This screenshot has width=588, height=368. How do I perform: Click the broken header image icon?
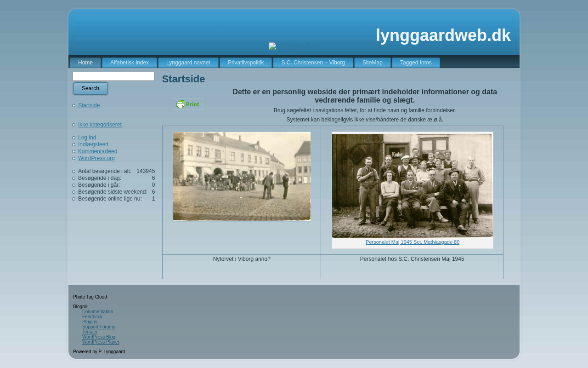(272, 46)
